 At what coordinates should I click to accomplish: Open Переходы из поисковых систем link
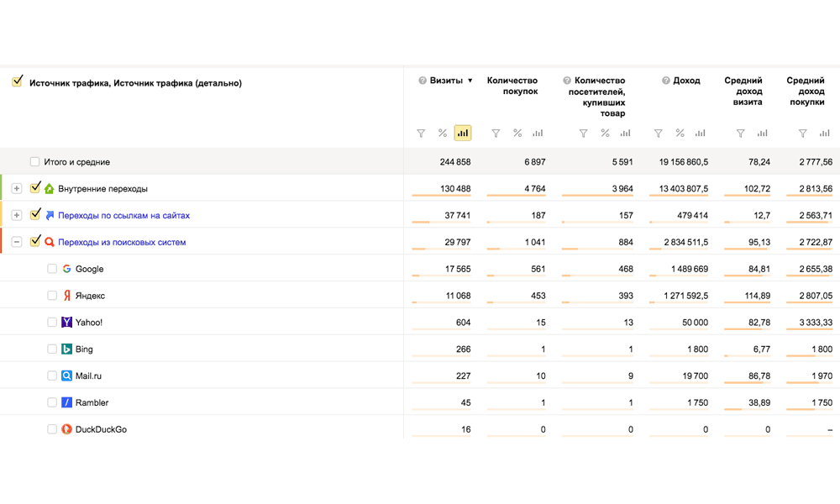click(122, 242)
